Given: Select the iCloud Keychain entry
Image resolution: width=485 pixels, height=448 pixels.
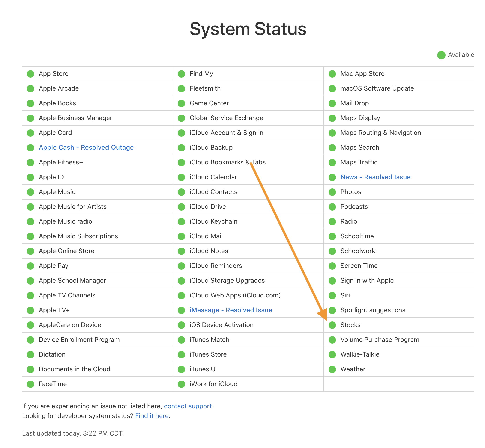Looking at the screenshot, I should (x=213, y=221).
